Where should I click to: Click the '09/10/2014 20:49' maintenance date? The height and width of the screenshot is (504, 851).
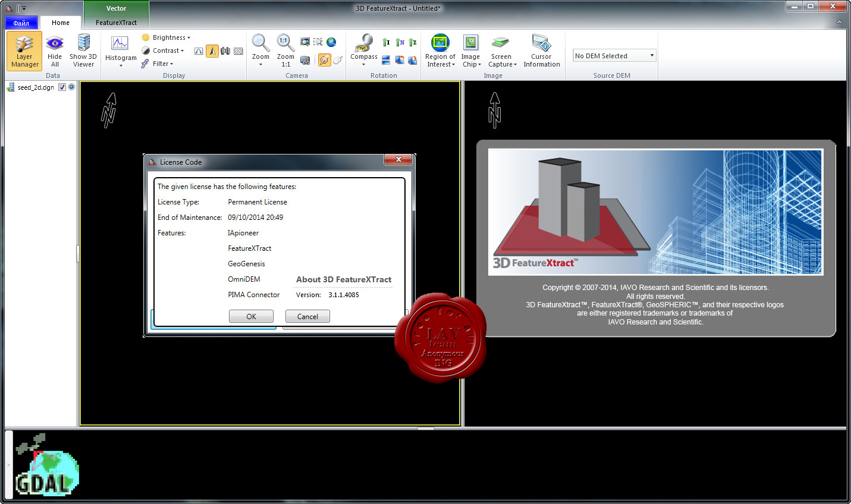tap(256, 218)
